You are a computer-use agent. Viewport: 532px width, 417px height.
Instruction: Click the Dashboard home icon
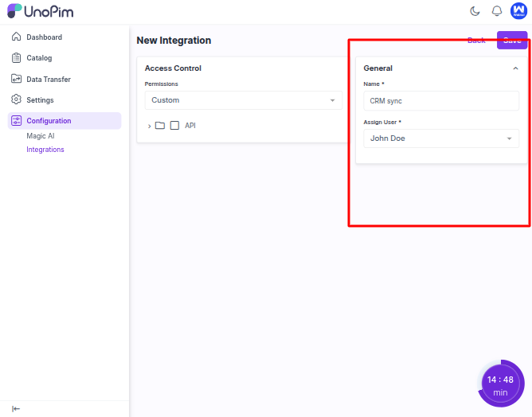pyautogui.click(x=17, y=37)
